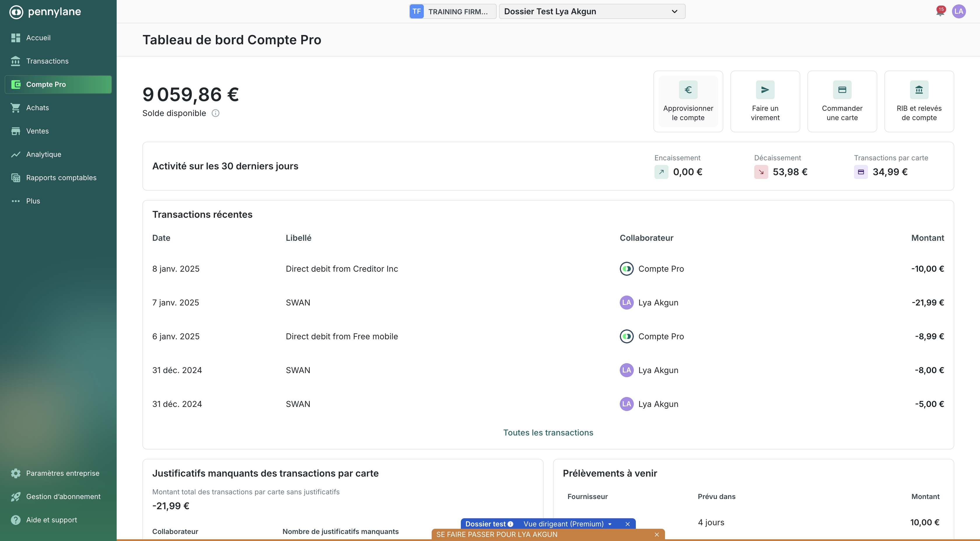Viewport: 980px width, 541px height.
Task: Click the Toutes les transactions link
Action: pyautogui.click(x=548, y=433)
